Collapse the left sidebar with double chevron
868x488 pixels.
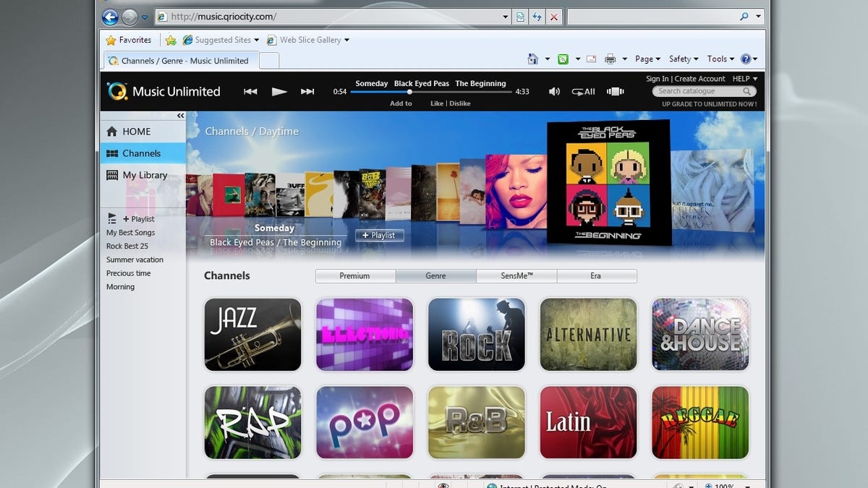pyautogui.click(x=180, y=116)
